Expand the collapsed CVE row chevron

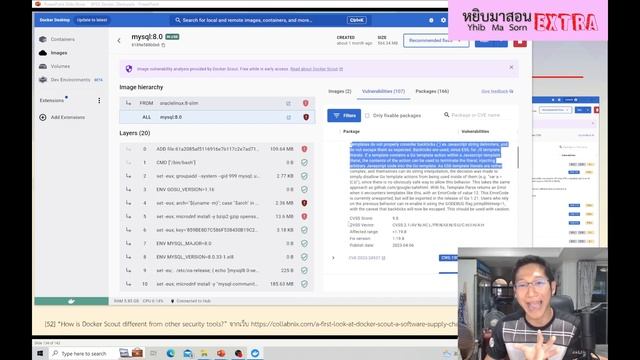pyautogui.click(x=333, y=258)
